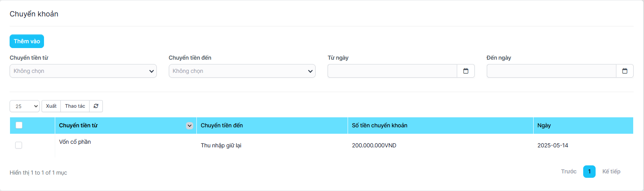Open the 25 rows-per-page dropdown
The image size is (644, 191).
(24, 106)
